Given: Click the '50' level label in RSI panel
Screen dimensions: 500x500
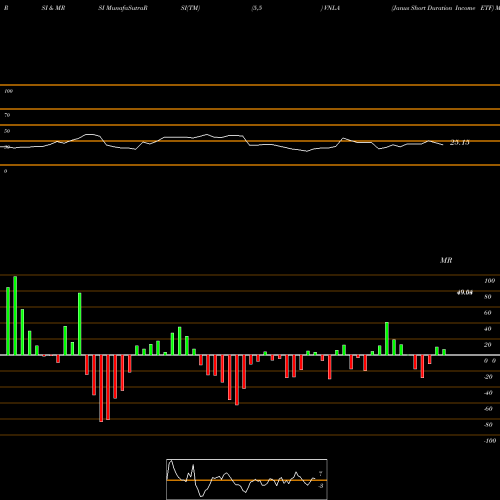Looking at the screenshot, I should point(7,131).
